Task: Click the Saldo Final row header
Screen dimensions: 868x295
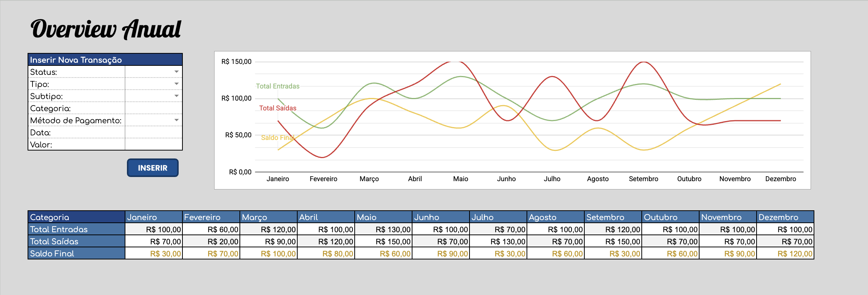Action: coord(76,253)
